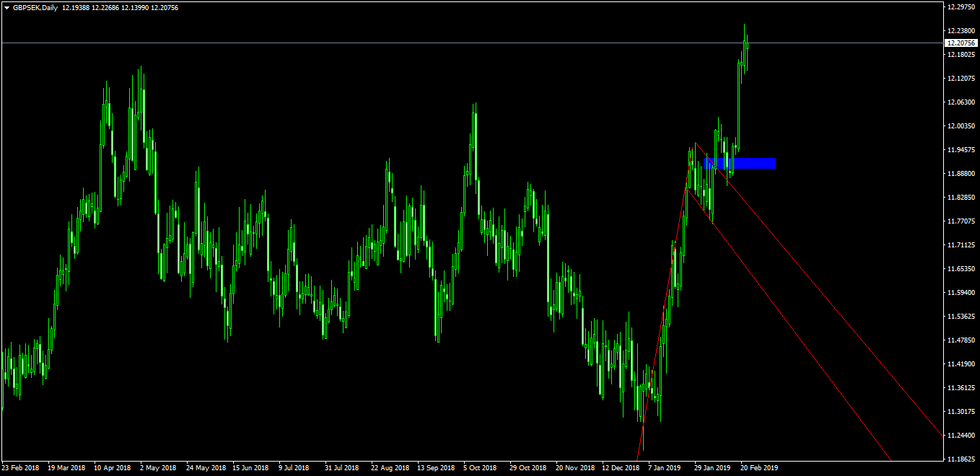The height and width of the screenshot is (476, 980).
Task: Click the low value 12.13990 in header
Action: pyautogui.click(x=135, y=7)
